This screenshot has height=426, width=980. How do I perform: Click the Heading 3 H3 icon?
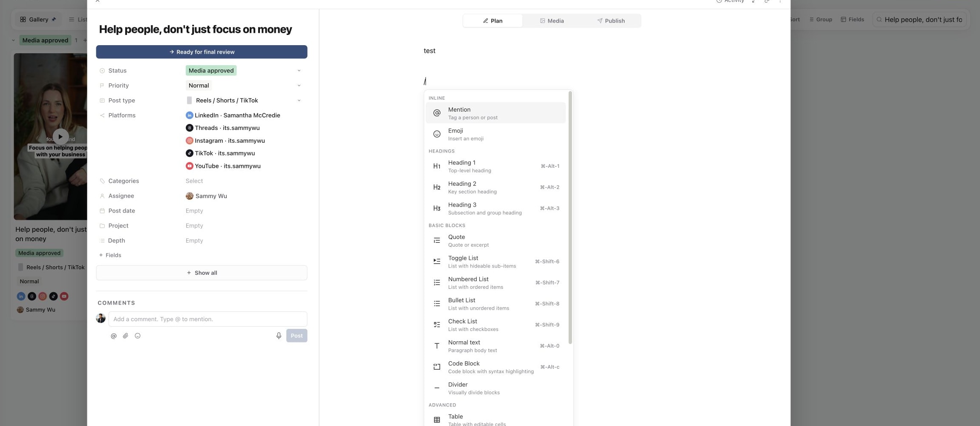click(437, 208)
